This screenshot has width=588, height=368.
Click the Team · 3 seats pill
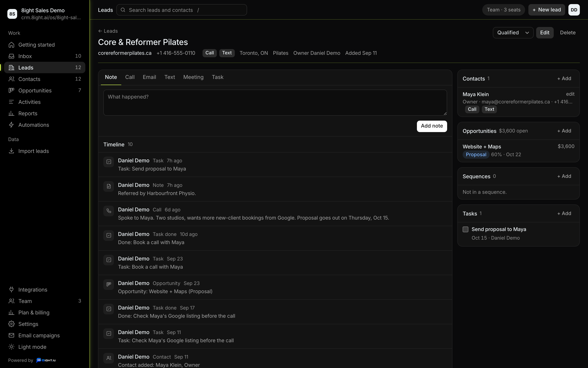(503, 10)
